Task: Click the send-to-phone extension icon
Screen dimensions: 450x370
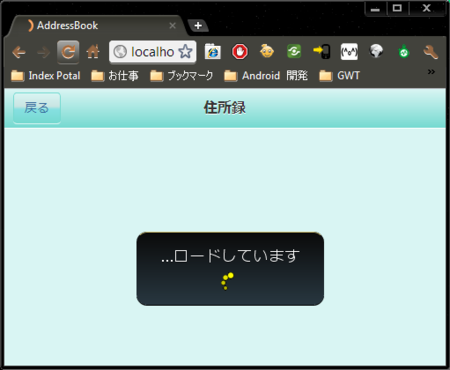Action: [x=322, y=52]
